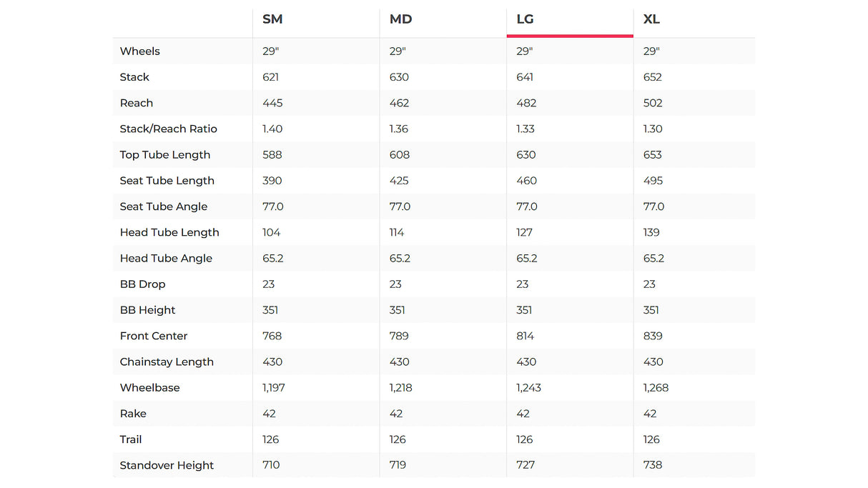
Task: Click the Wheelbase row label
Action: click(150, 388)
